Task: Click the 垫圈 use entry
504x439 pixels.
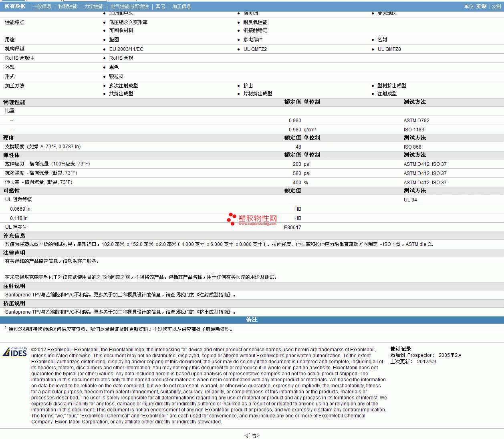Action: tap(114, 40)
